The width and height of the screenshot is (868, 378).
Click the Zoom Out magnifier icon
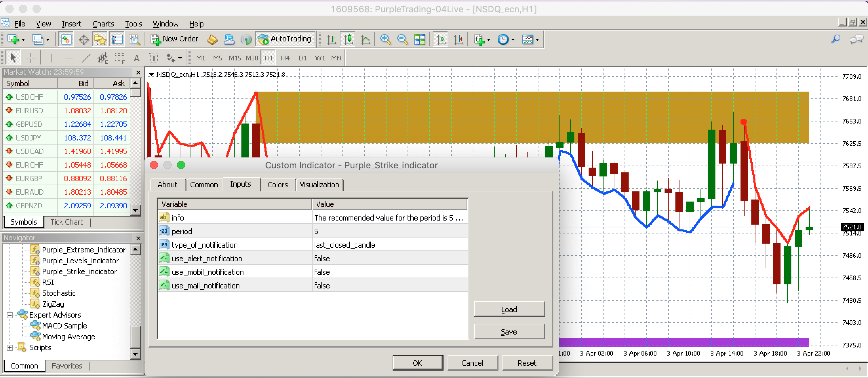coord(402,39)
